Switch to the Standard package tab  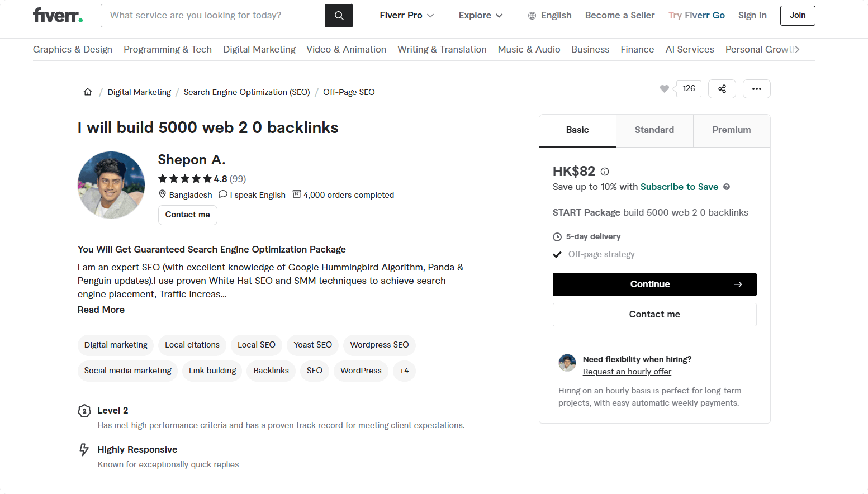pyautogui.click(x=654, y=130)
